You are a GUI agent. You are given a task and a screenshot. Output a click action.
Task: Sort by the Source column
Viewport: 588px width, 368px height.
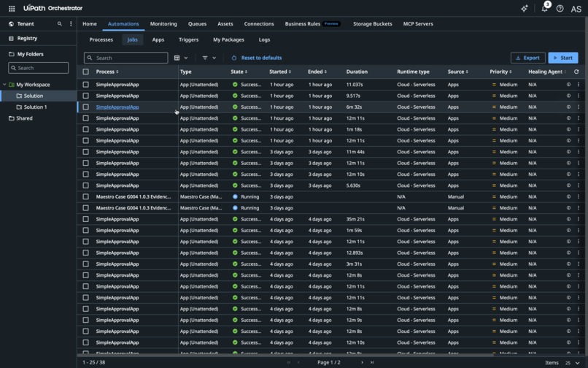click(x=458, y=72)
